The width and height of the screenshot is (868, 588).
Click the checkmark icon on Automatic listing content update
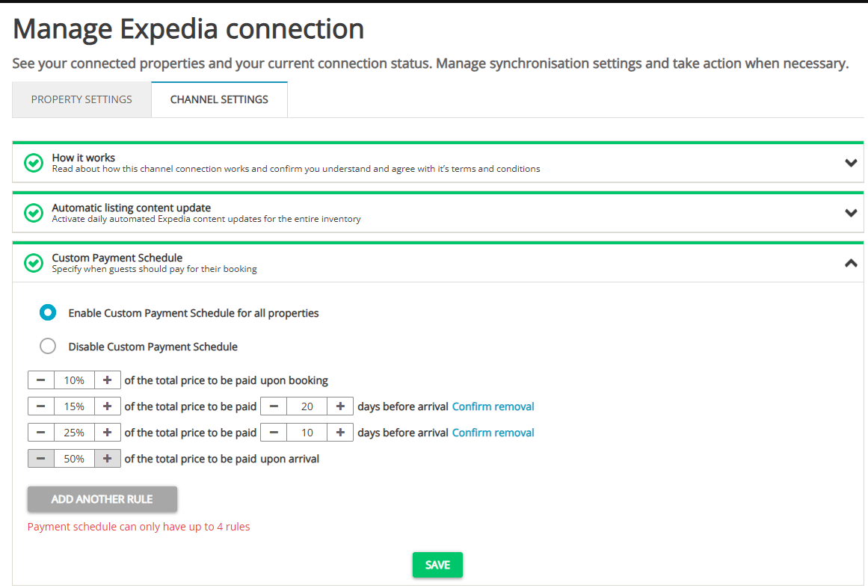[33, 212]
